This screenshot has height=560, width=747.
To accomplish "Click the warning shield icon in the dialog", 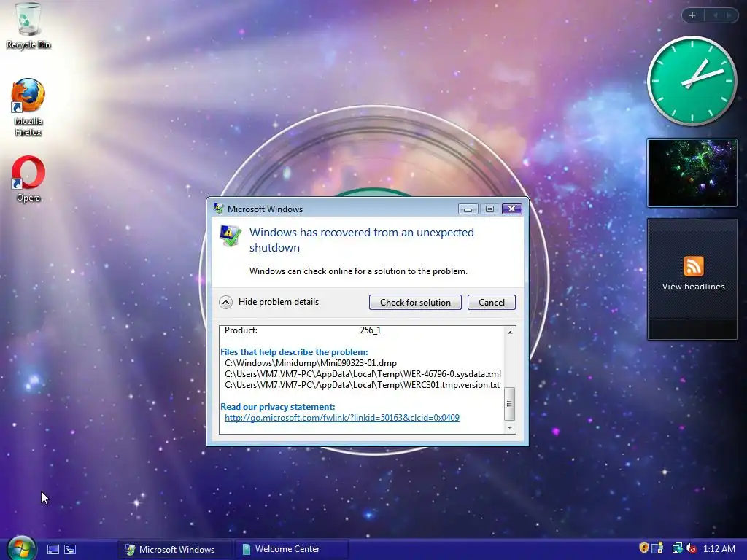I will 230,236.
